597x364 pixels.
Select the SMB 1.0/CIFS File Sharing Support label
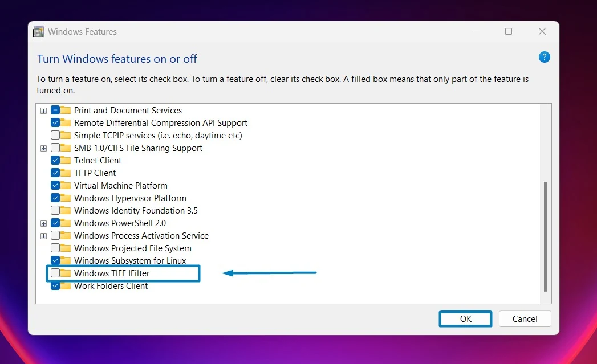point(138,148)
